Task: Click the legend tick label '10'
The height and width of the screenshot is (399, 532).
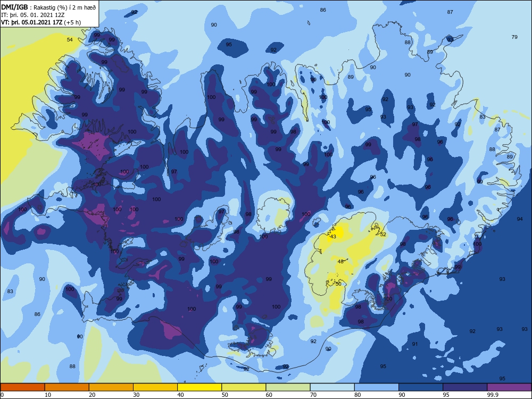Action: tap(48, 395)
